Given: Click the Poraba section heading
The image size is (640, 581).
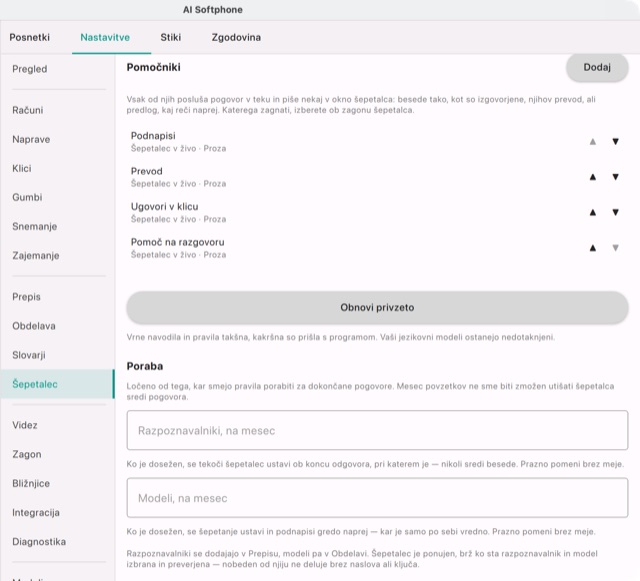Looking at the screenshot, I should pos(145,366).
